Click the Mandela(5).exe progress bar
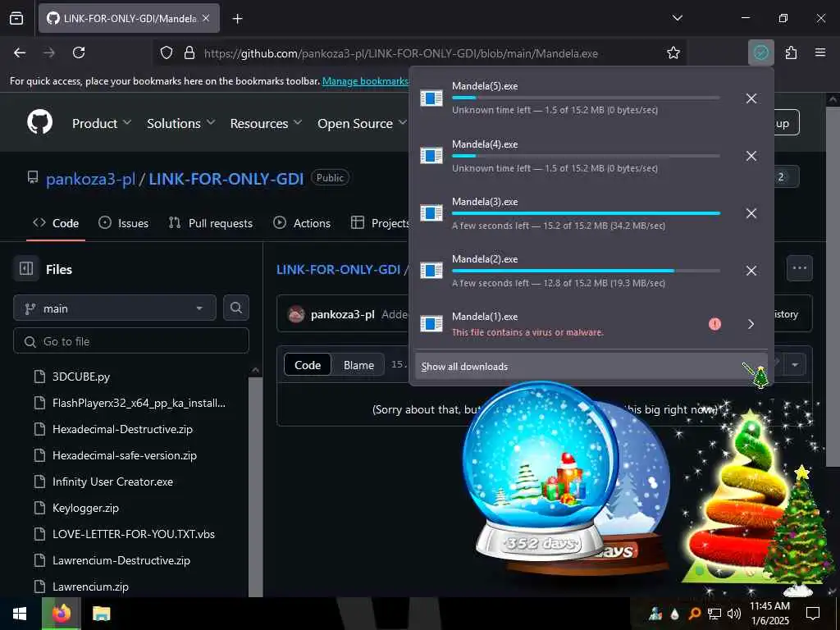The width and height of the screenshot is (840, 630). click(586, 98)
